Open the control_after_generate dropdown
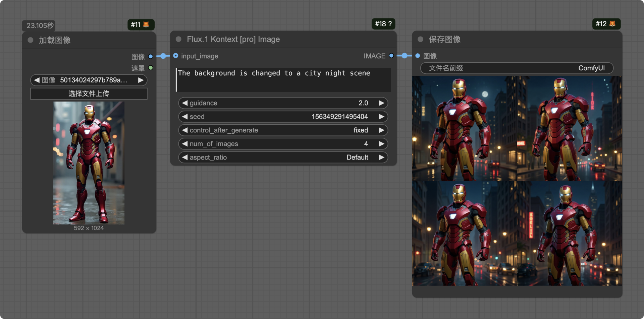Screen dimensions: 644x319 point(283,130)
